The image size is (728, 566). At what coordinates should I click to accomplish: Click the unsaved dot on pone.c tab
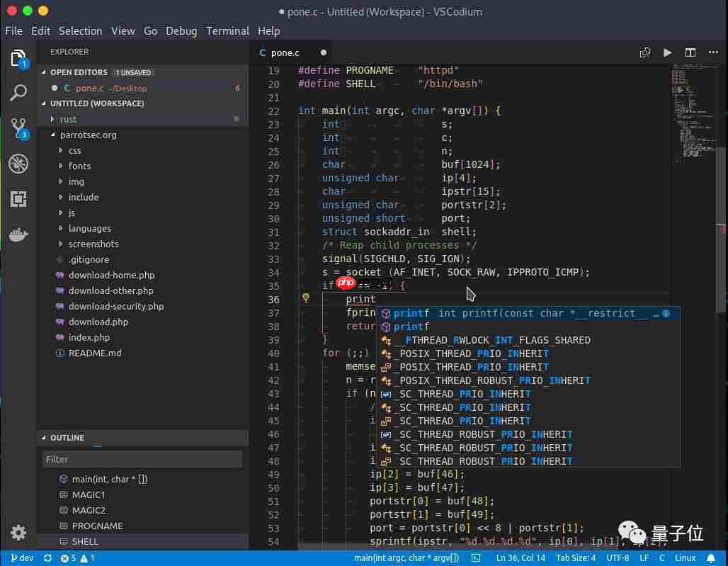coord(323,52)
